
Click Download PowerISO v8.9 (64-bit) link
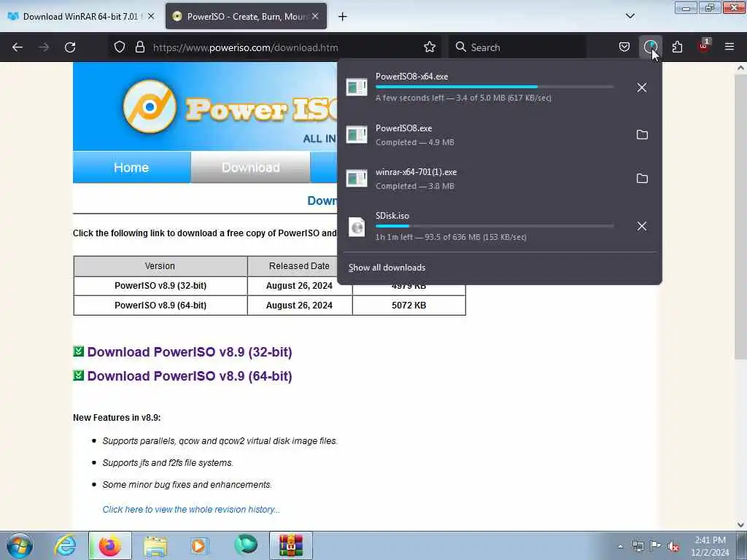click(190, 376)
